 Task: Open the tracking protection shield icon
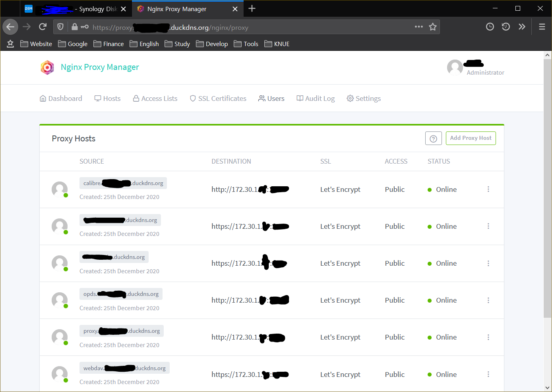coord(60,27)
